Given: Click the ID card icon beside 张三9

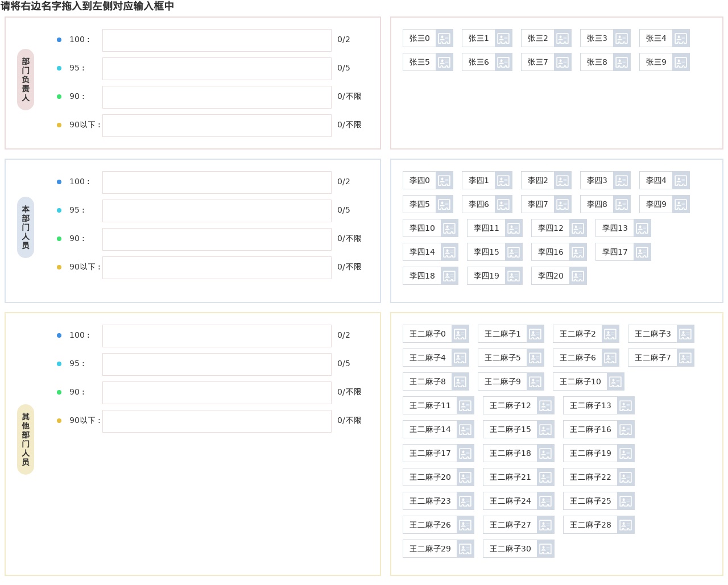Looking at the screenshot, I should [681, 63].
